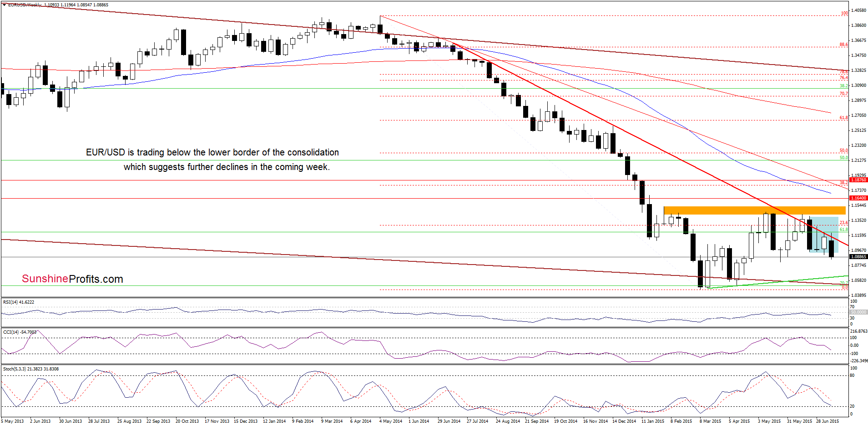The width and height of the screenshot is (868, 425).
Task: Click the 1.28975 price axis label
Action: coord(858,100)
